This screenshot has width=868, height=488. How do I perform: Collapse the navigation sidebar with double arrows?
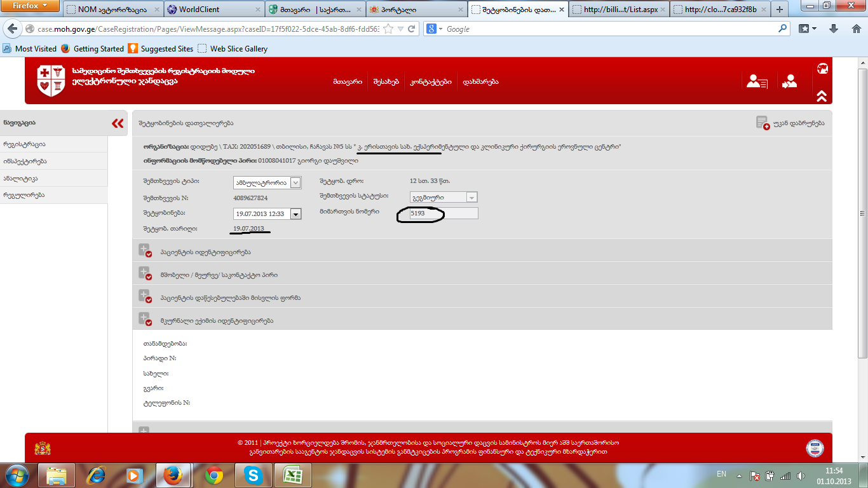point(118,123)
